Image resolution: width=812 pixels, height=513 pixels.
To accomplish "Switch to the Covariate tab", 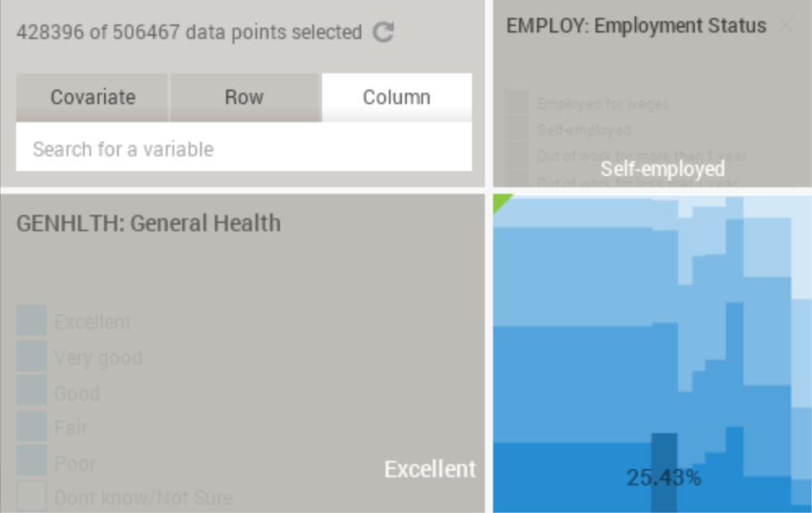I will [92, 98].
